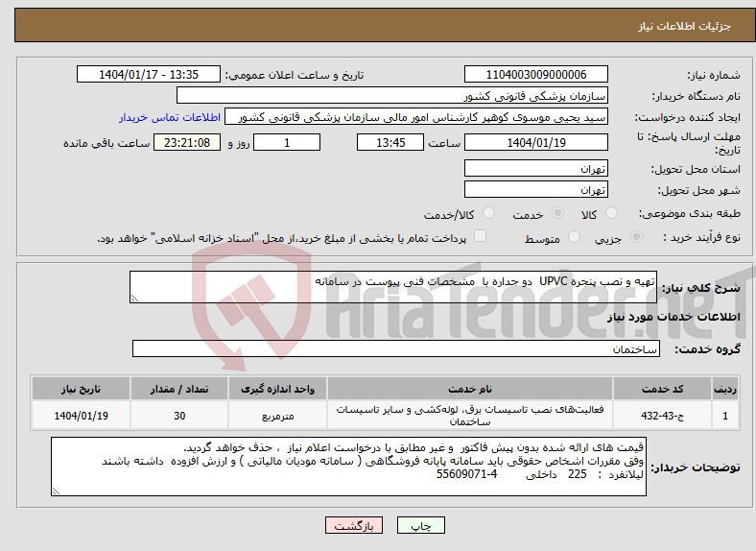Select the جزیی purchase type radio
Screen dimensions: 756x551
click(636, 236)
